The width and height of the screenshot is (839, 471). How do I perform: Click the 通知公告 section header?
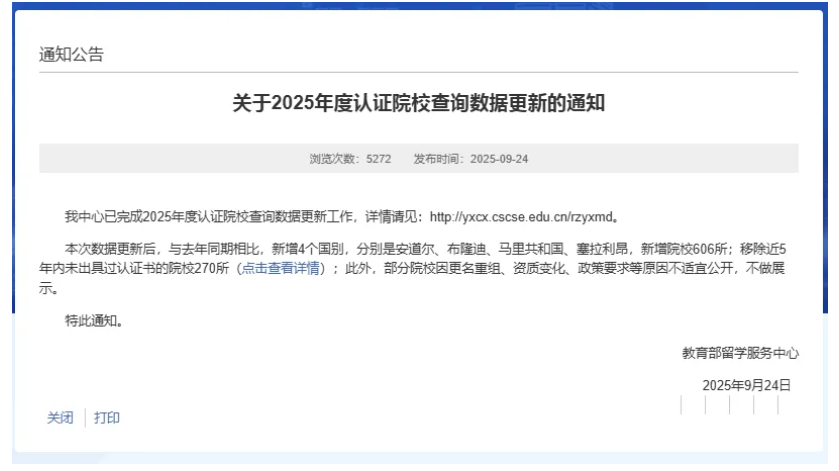71,55
